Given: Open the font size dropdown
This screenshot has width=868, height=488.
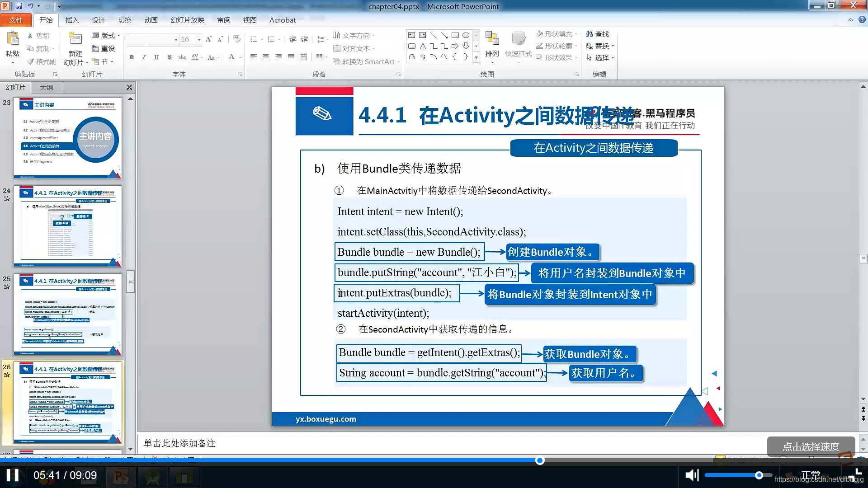Looking at the screenshot, I should pos(199,40).
